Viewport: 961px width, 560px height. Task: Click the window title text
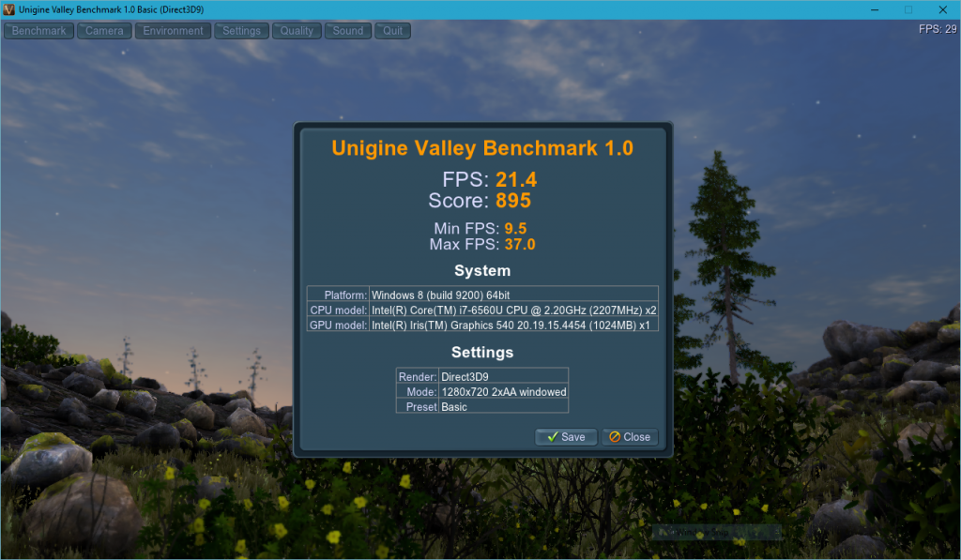111,9
